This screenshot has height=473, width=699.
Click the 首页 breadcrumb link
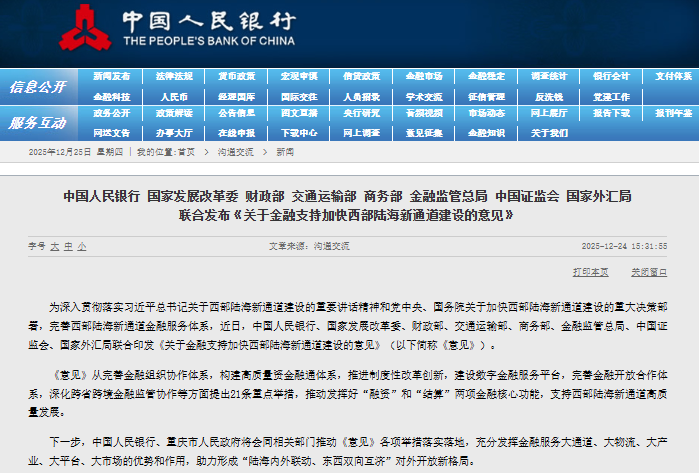click(186, 152)
